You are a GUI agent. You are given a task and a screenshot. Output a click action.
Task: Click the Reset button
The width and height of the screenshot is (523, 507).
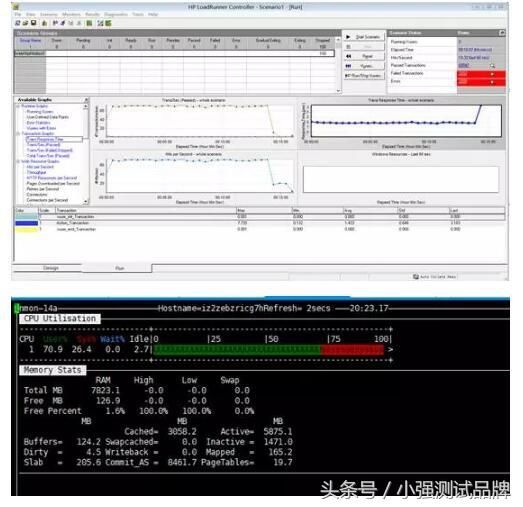364,56
